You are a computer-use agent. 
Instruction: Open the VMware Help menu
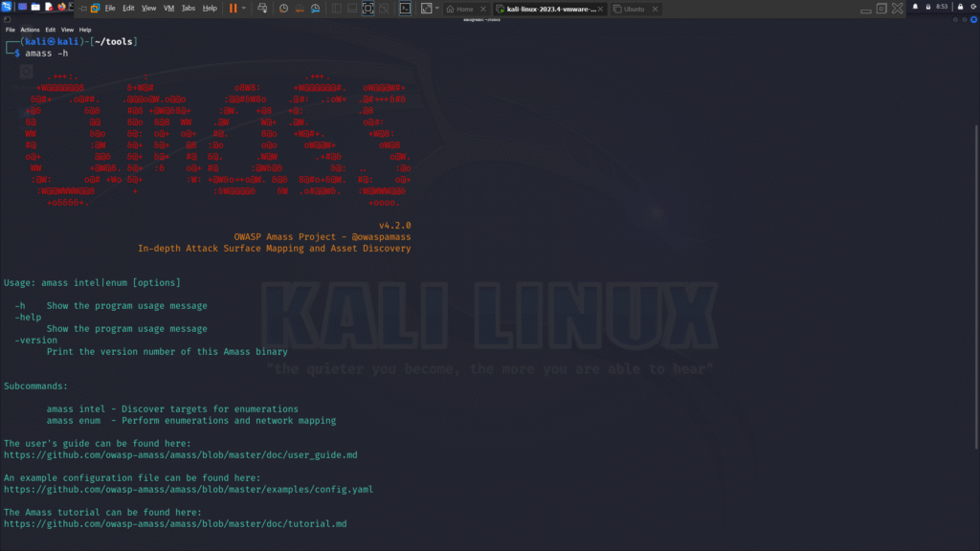click(x=210, y=8)
